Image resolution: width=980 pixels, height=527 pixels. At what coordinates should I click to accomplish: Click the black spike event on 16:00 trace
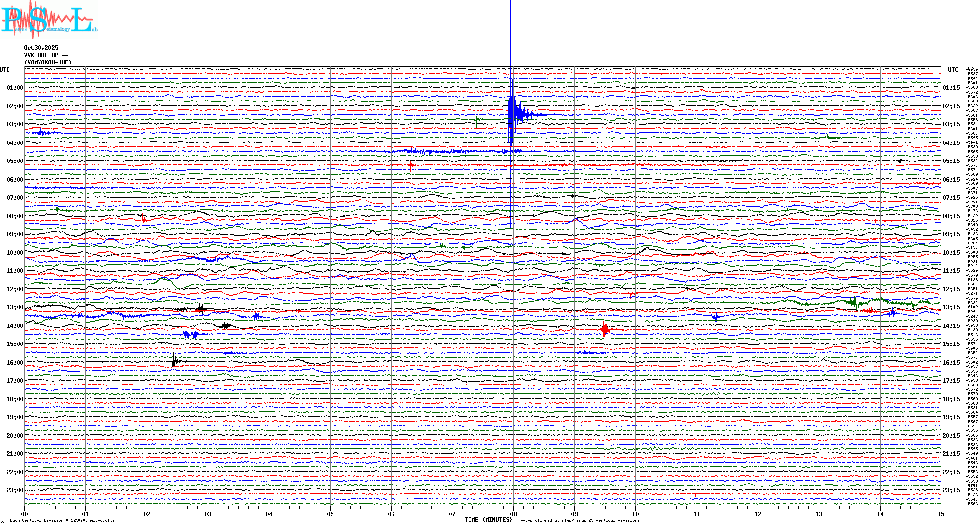pos(174,362)
